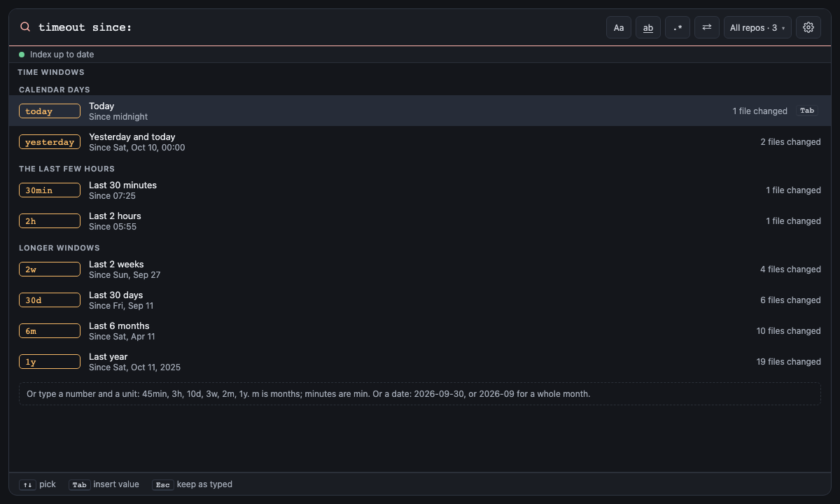This screenshot has width=840, height=504.
Task: Click 'Since Sat, Oct 11, 2025' subtitle
Action: (x=134, y=367)
